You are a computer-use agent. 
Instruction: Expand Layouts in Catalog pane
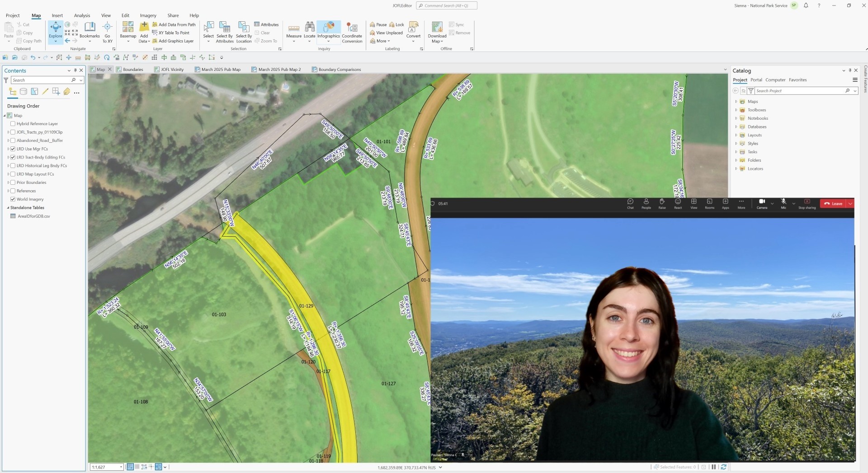pos(736,135)
